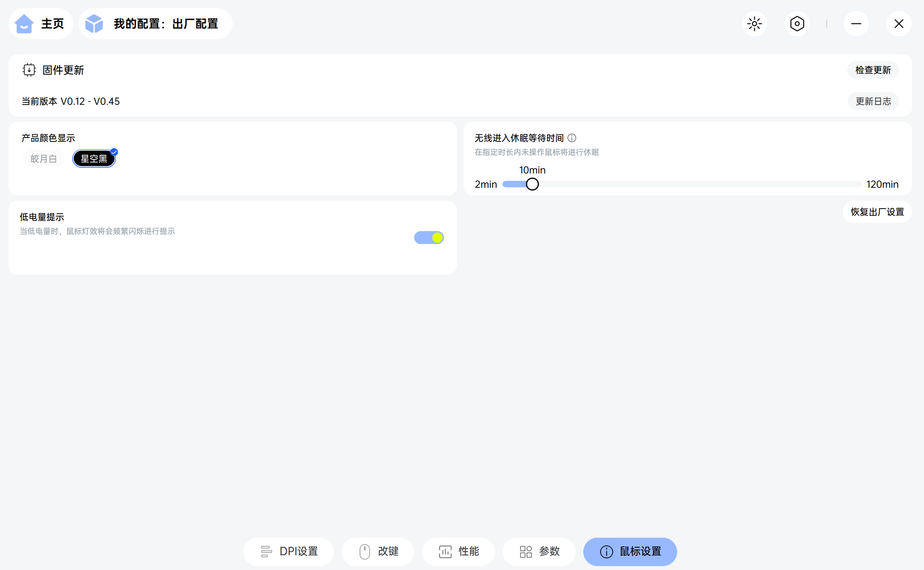Click the mouse icon on 改键 tab
The image size is (924, 570).
[x=364, y=551]
